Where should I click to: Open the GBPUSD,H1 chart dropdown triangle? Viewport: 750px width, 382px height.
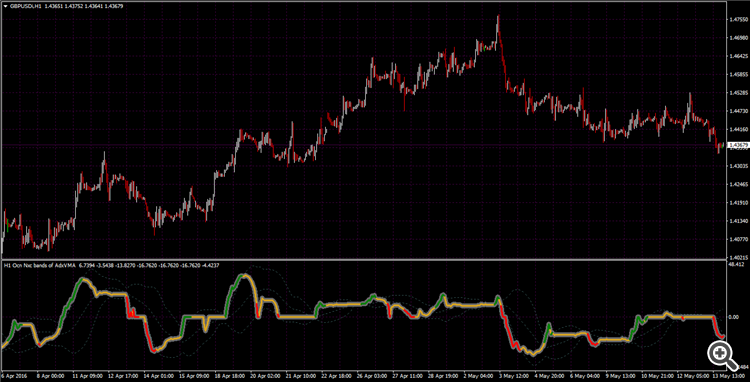[4, 6]
